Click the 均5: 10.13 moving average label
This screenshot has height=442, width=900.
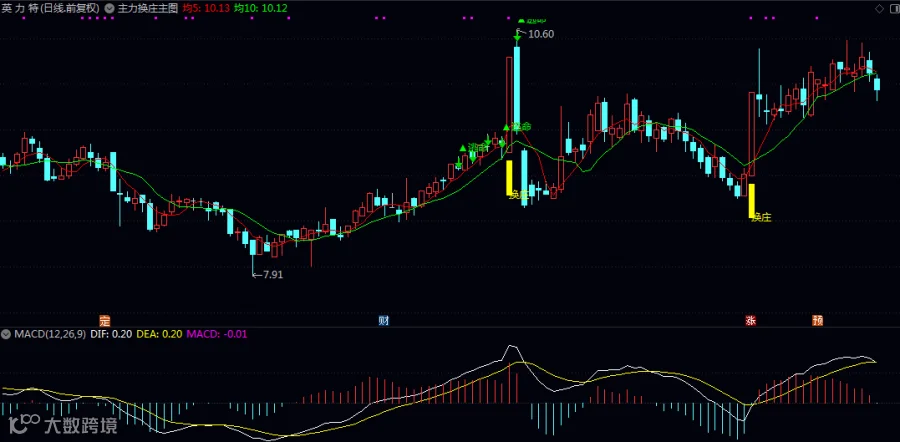(205, 9)
